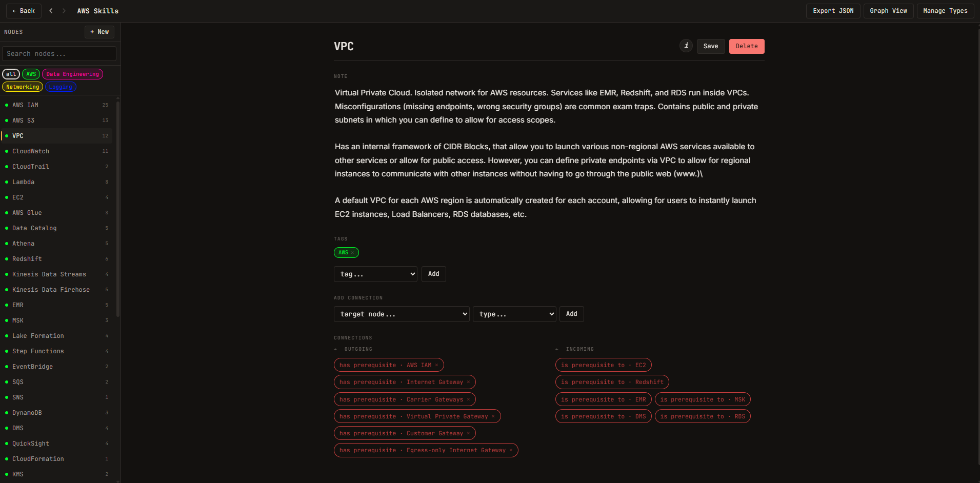Screen dimensions: 980x483
Task: Open the tag dropdown
Action: (x=375, y=274)
